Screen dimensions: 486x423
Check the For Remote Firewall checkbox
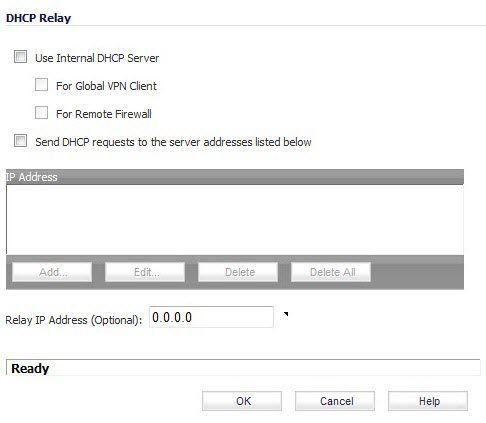(41, 113)
